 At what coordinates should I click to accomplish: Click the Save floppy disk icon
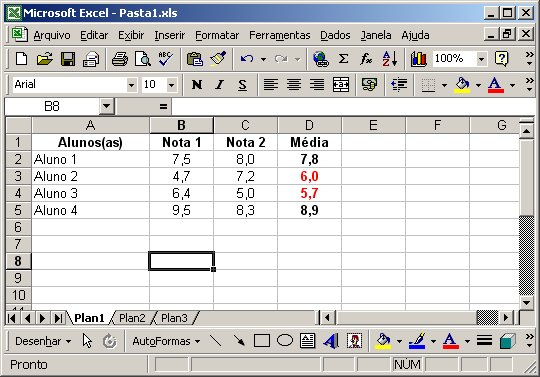(x=68, y=59)
